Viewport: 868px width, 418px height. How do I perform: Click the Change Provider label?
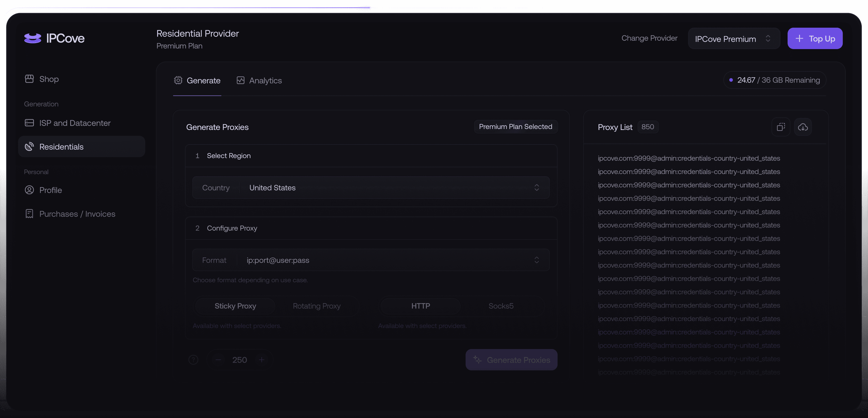point(649,38)
